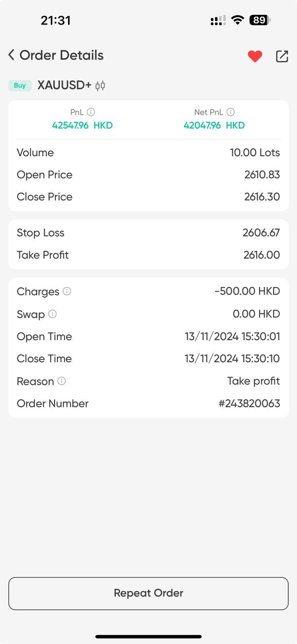297x644 pixels.
Task: Toggle the red heart favorite icon
Action: [255, 56]
